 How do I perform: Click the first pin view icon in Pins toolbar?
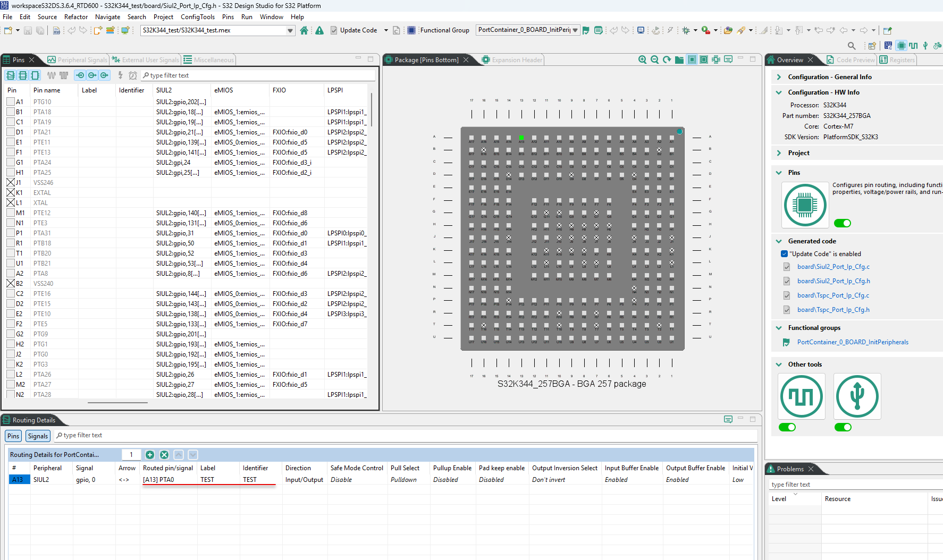tap(11, 75)
